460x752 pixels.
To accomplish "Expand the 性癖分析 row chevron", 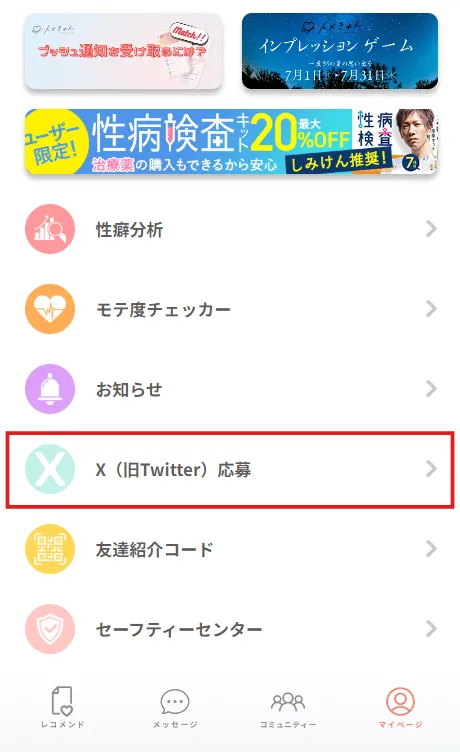I will click(431, 229).
